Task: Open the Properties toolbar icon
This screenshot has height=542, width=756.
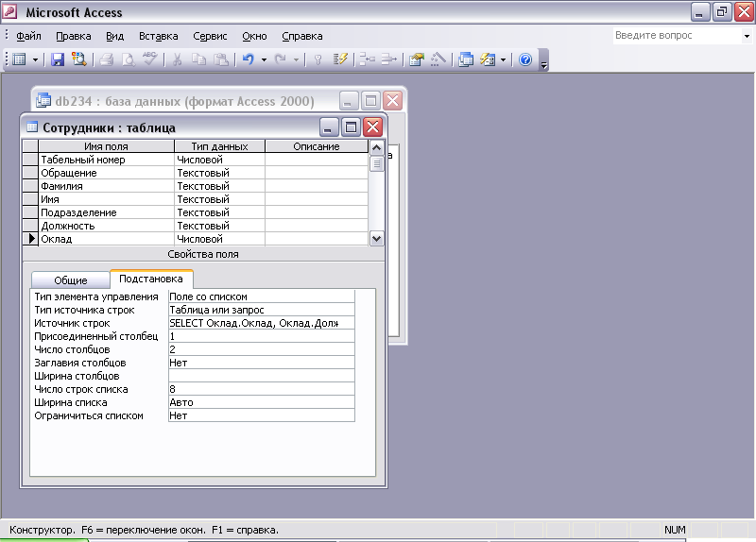Action: pos(417,59)
